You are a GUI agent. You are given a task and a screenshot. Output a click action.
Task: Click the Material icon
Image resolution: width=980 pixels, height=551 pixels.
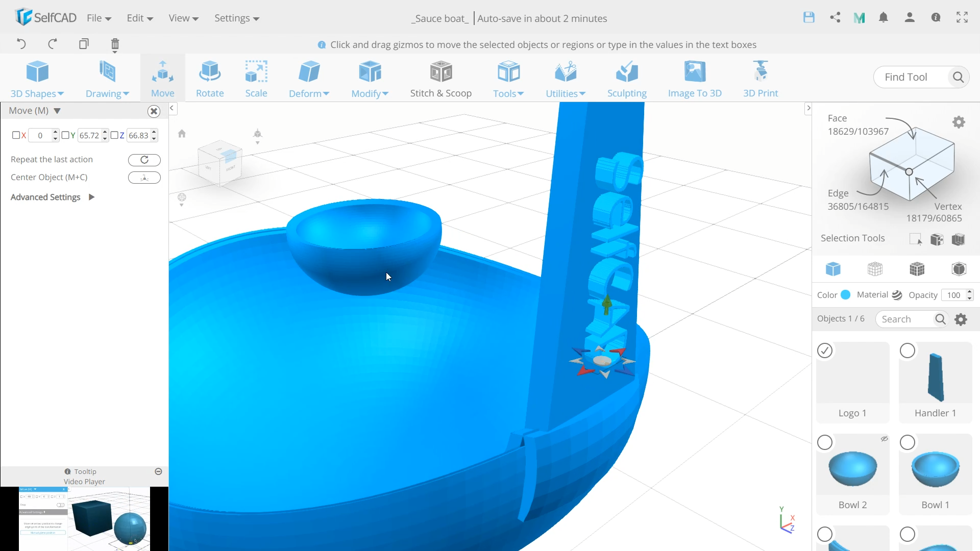point(897,295)
